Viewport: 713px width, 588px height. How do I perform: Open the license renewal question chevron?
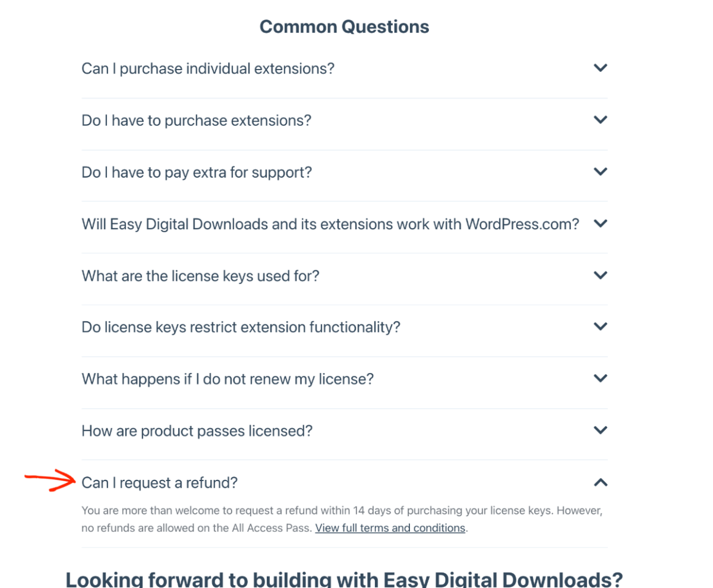600,378
